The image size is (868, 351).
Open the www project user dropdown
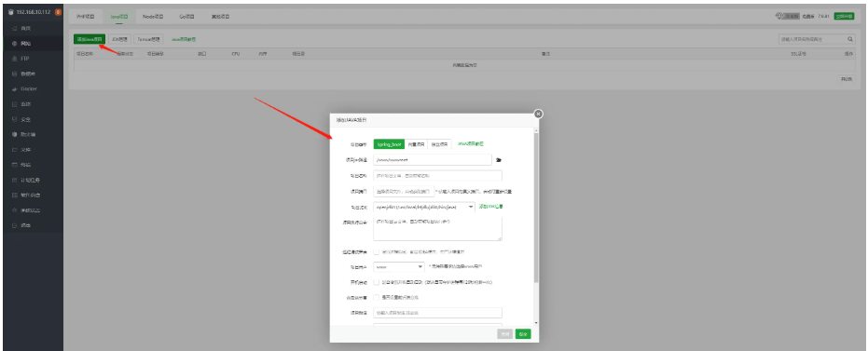[x=399, y=267]
